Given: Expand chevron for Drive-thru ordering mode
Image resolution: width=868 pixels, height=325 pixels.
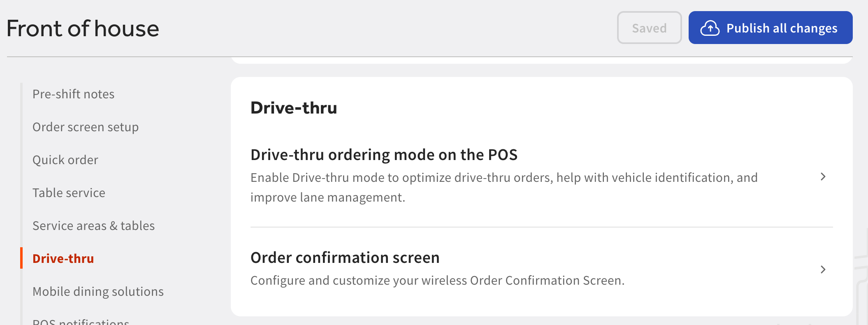Looking at the screenshot, I should [823, 176].
